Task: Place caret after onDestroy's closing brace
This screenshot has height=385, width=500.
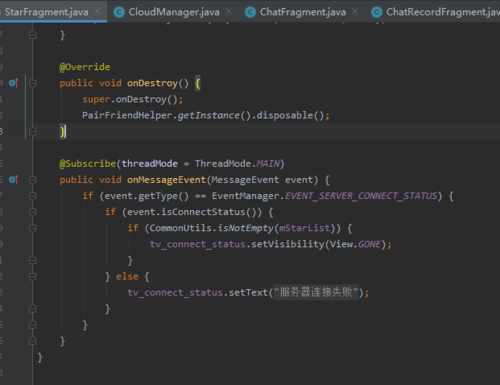Action: (x=66, y=132)
